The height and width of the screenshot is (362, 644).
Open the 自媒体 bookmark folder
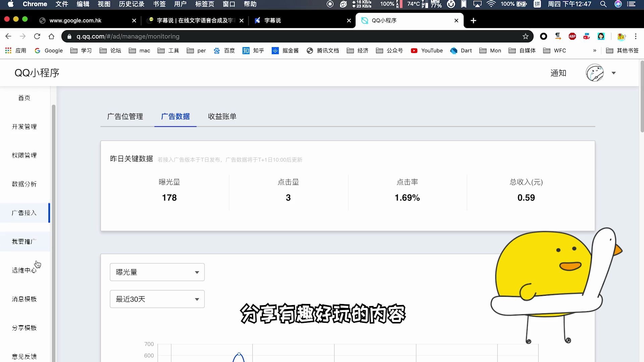click(522, 51)
